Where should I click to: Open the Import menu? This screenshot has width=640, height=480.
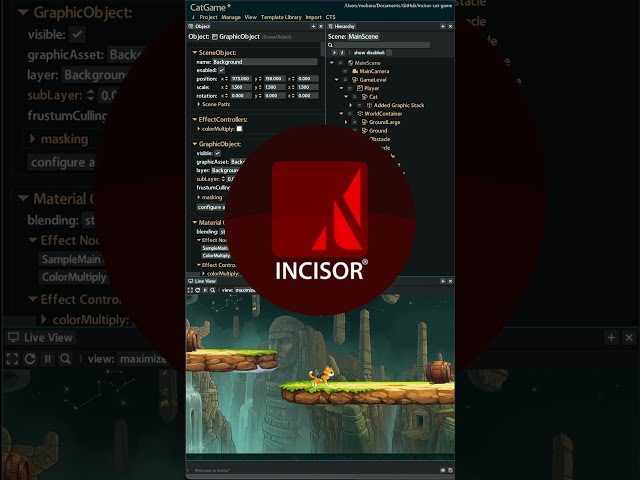point(313,17)
